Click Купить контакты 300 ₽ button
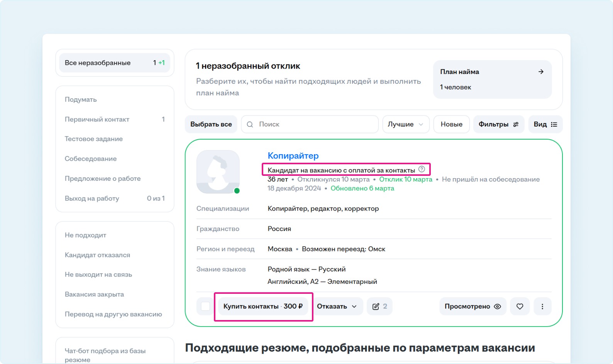Screen dimensions: 613x364 tap(263, 307)
